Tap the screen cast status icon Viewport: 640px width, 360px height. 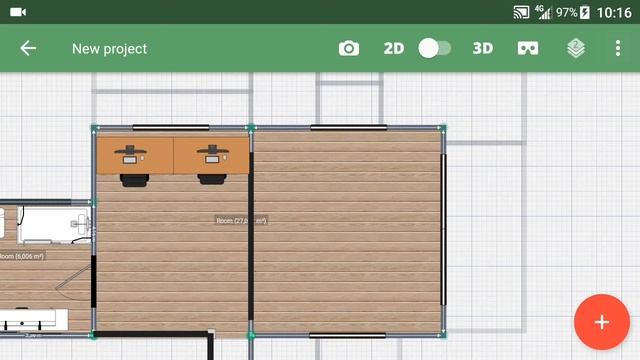click(521, 12)
